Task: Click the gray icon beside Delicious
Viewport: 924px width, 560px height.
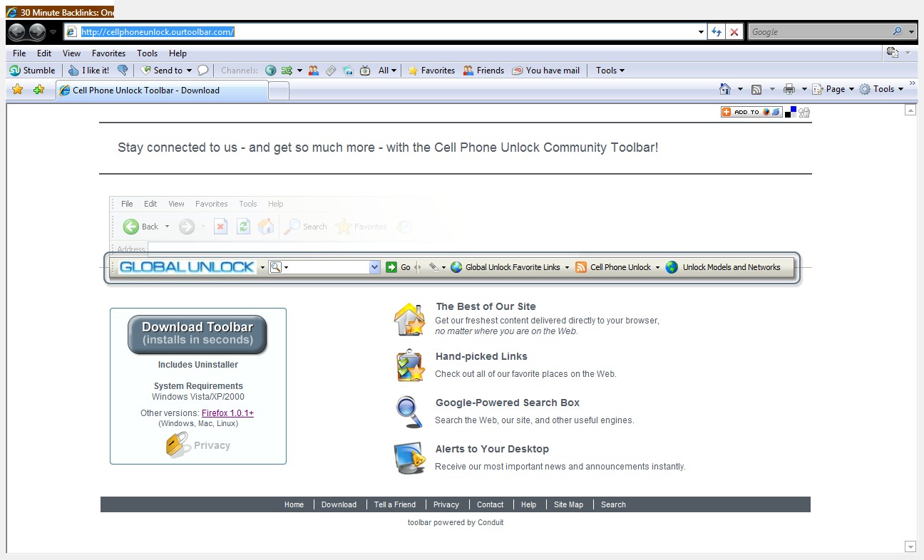Action: click(804, 112)
